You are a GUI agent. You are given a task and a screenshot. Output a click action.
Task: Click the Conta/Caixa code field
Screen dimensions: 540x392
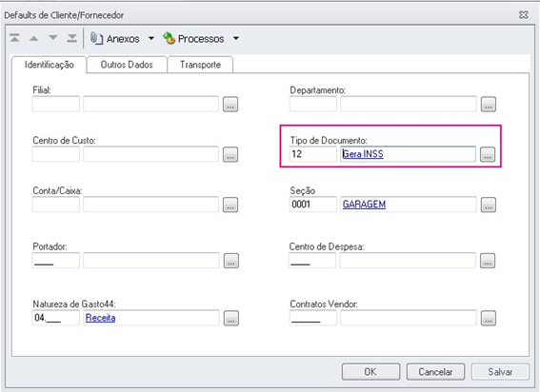(56, 205)
